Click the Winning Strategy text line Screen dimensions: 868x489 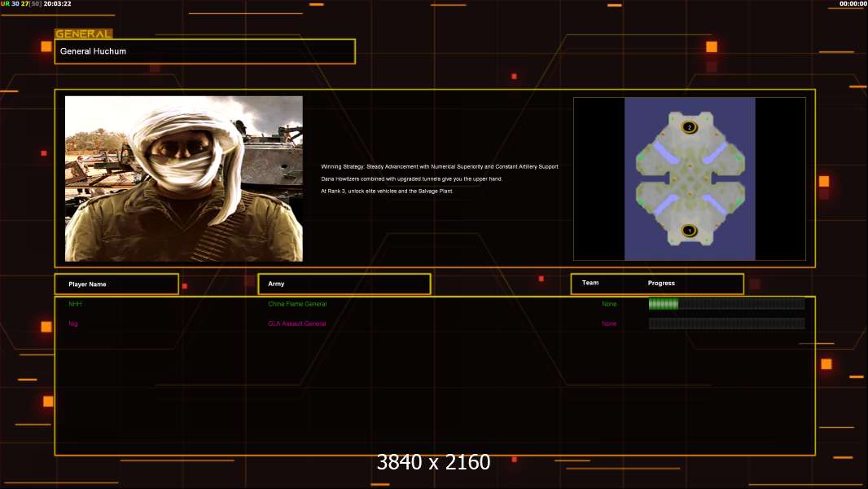click(440, 167)
